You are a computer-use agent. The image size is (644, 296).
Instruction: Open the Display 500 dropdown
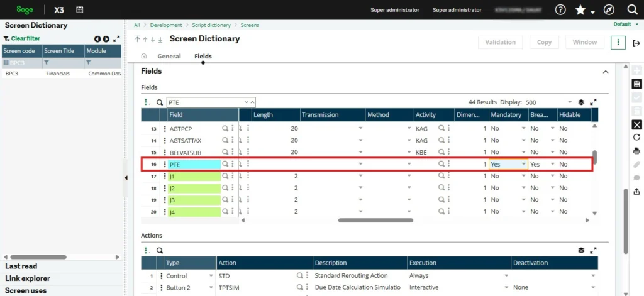click(570, 102)
